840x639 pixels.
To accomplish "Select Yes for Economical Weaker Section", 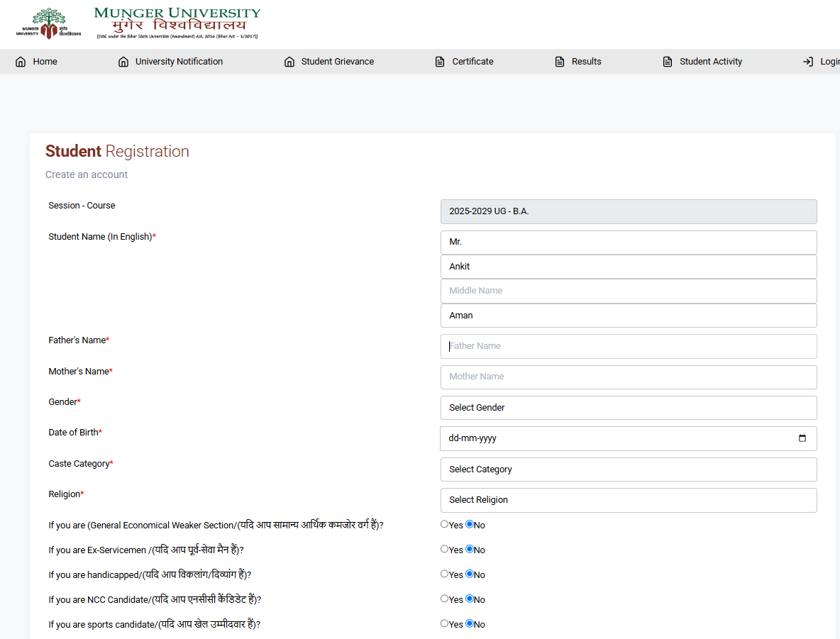I will [445, 525].
